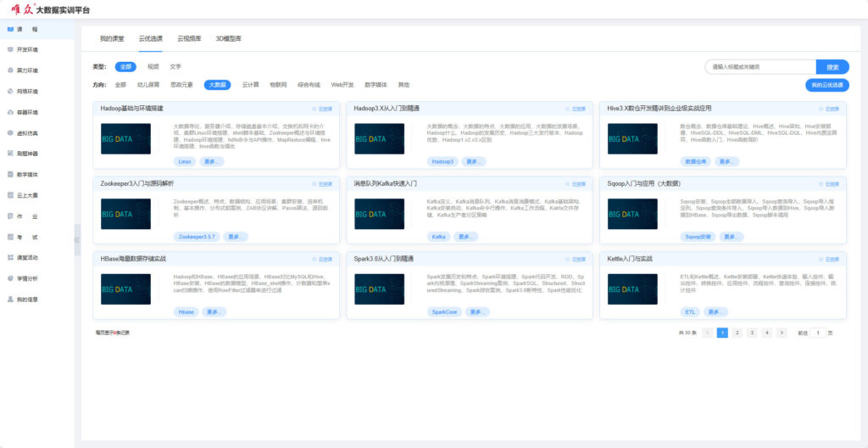Select the 视频 type filter
The image size is (868, 448).
point(153,66)
